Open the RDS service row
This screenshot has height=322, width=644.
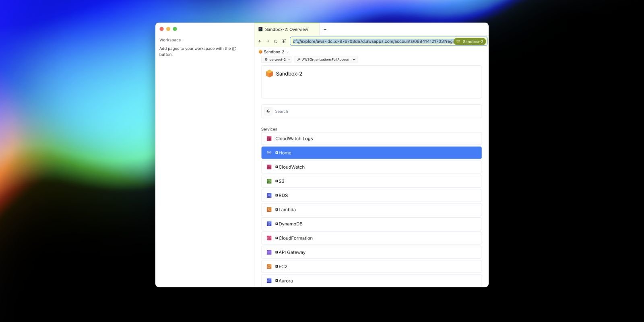point(372,196)
